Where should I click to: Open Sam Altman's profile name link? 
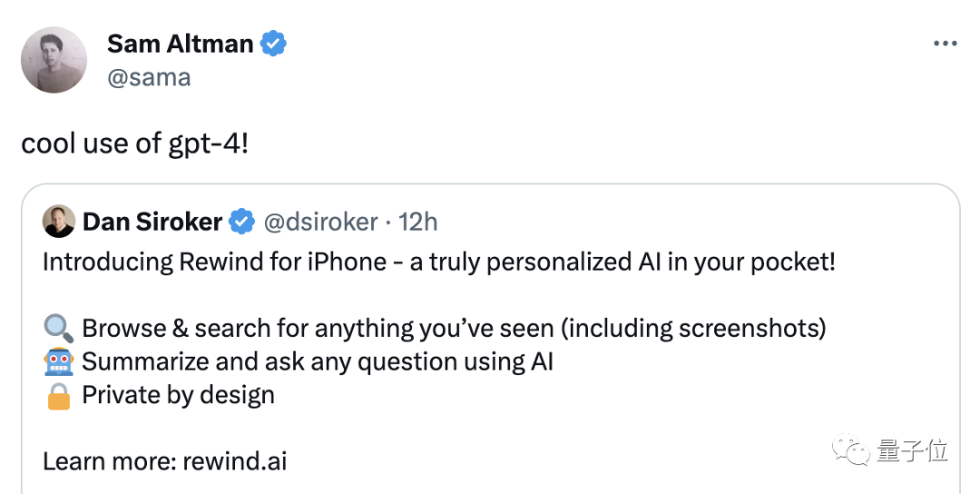[180, 43]
